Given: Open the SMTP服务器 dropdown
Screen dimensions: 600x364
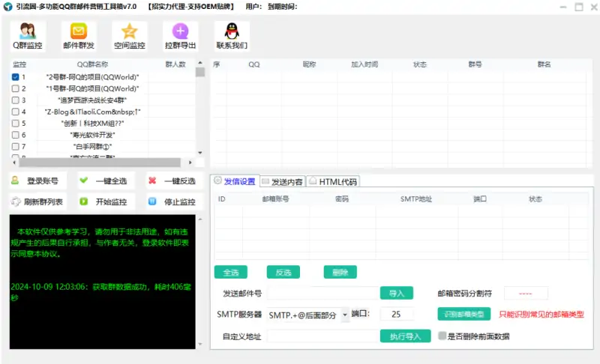Looking at the screenshot, I should coord(345,315).
